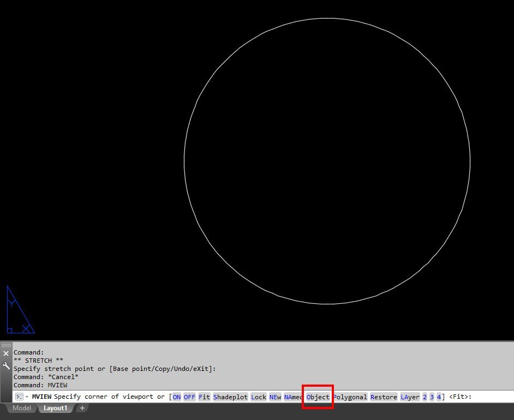The width and height of the screenshot is (514, 420).
Task: Open command line customize wrench icon
Action: click(6, 365)
